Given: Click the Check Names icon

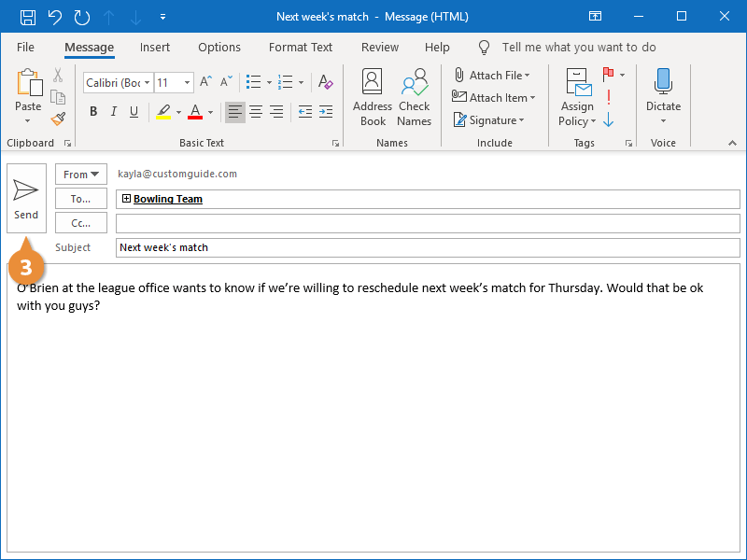Looking at the screenshot, I should 414,97.
